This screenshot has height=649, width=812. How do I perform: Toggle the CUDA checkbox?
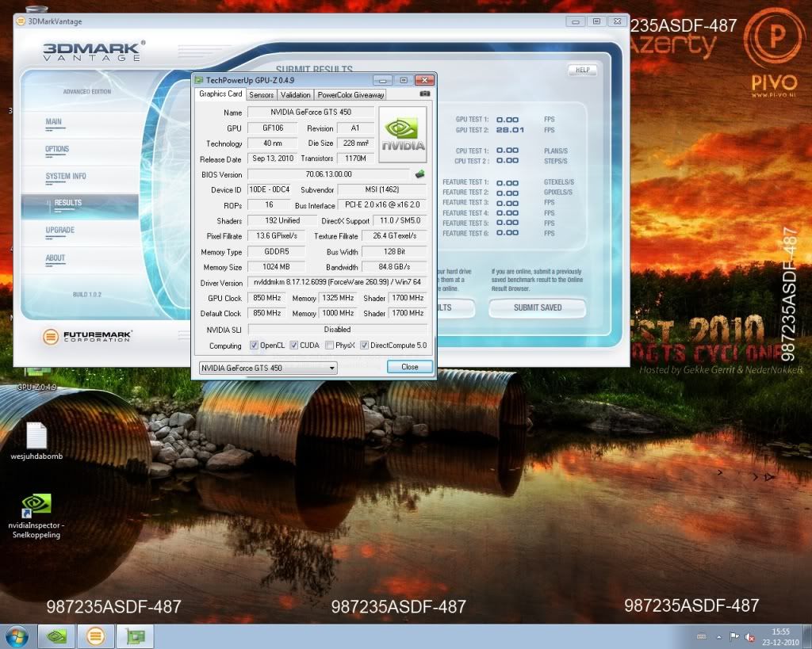[x=293, y=345]
